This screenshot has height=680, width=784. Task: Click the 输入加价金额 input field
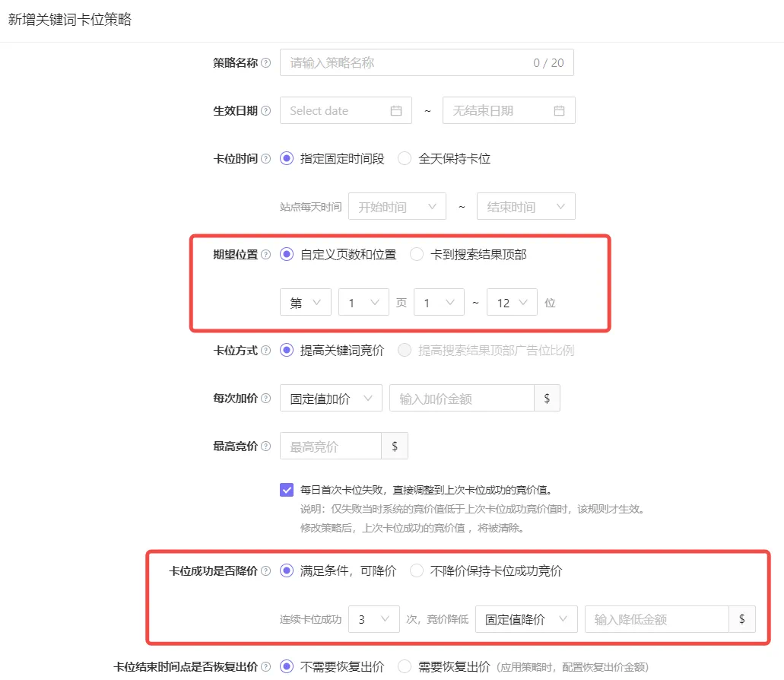(462, 399)
